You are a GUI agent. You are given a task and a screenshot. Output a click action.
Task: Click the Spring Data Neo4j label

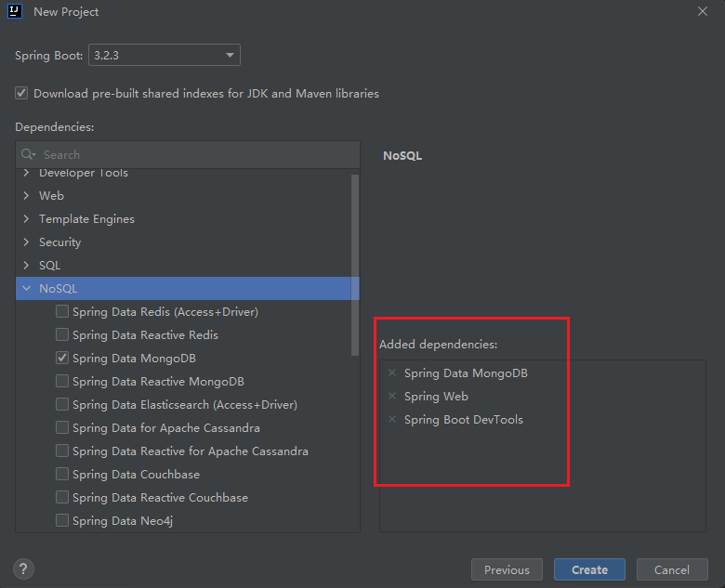123,520
